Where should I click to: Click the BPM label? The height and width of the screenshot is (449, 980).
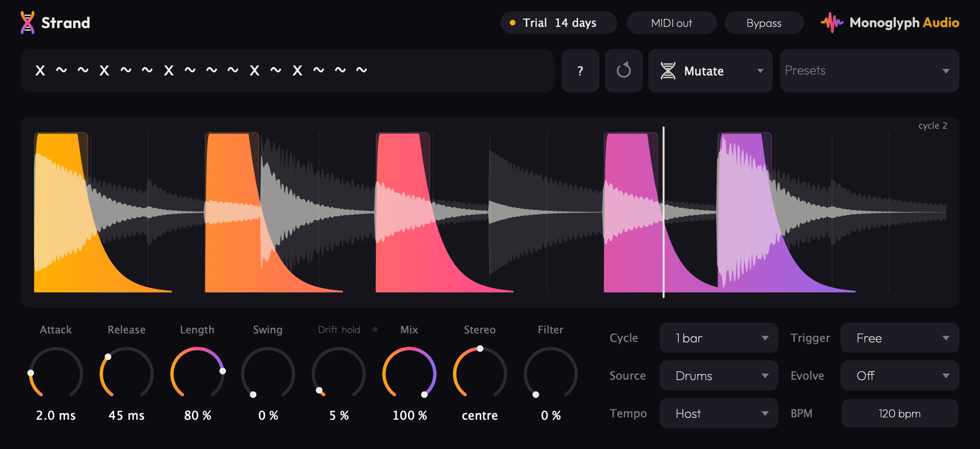[801, 413]
